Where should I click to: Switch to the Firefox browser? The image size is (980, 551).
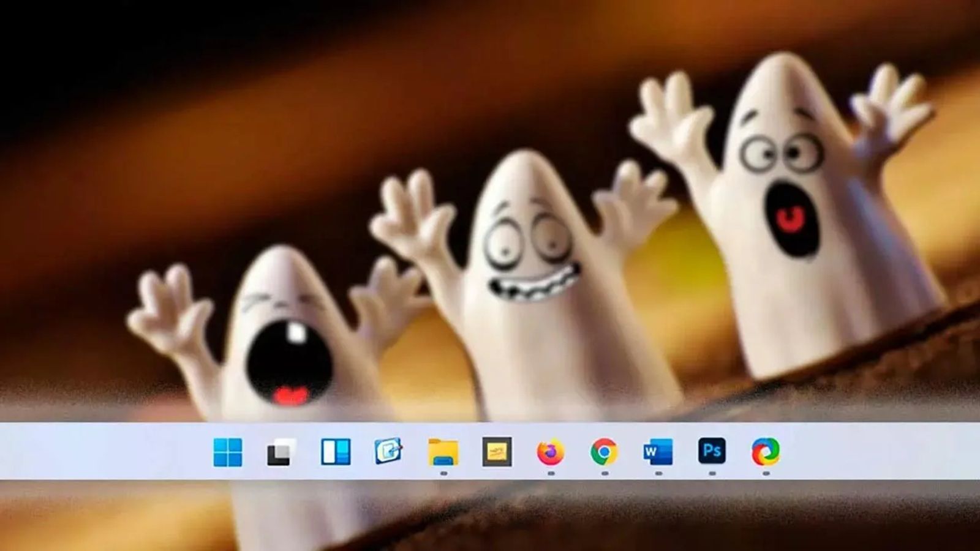pos(551,452)
